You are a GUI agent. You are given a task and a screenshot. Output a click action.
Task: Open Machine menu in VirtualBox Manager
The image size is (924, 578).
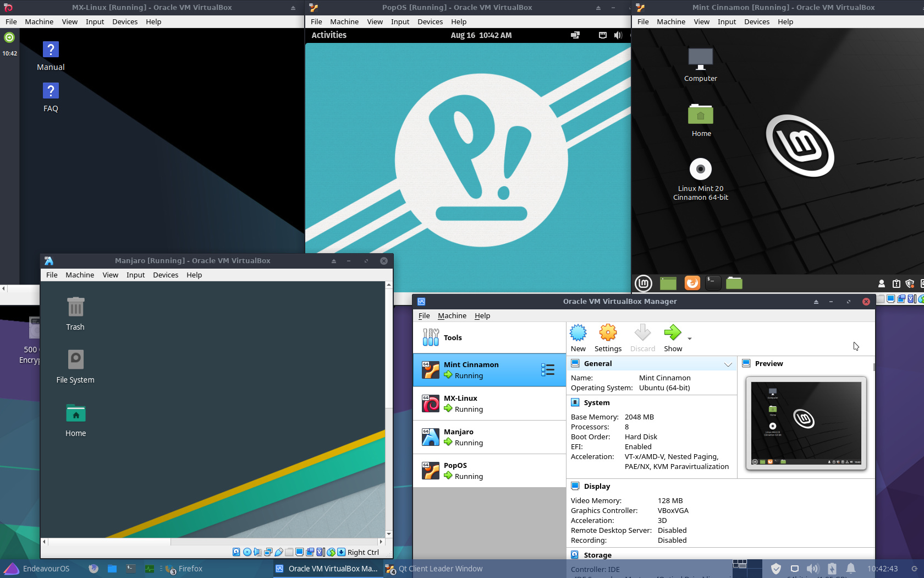(452, 315)
